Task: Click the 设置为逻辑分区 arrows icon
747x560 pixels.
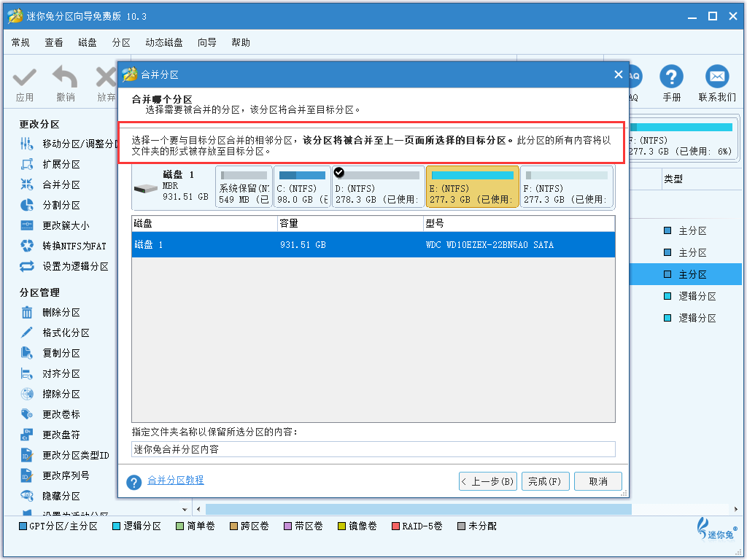Action: click(27, 266)
